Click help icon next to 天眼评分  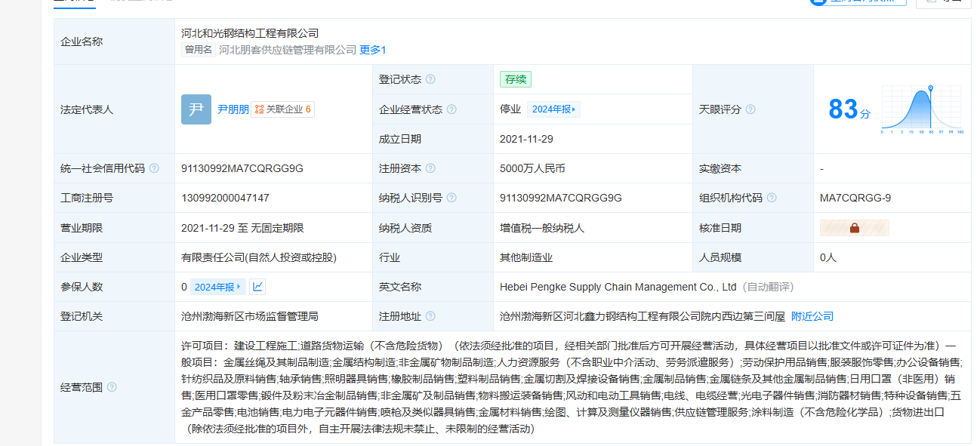750,109
